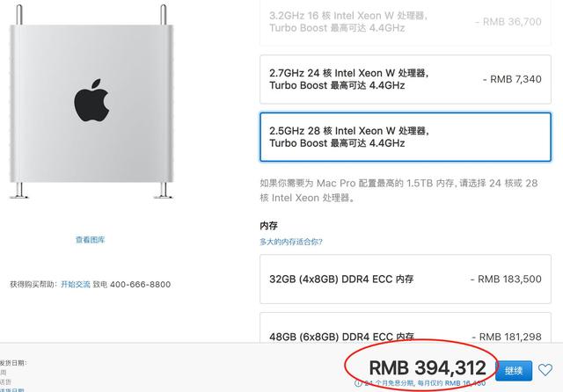Click the RMB 183,500 price on 32GB option

coord(507,279)
